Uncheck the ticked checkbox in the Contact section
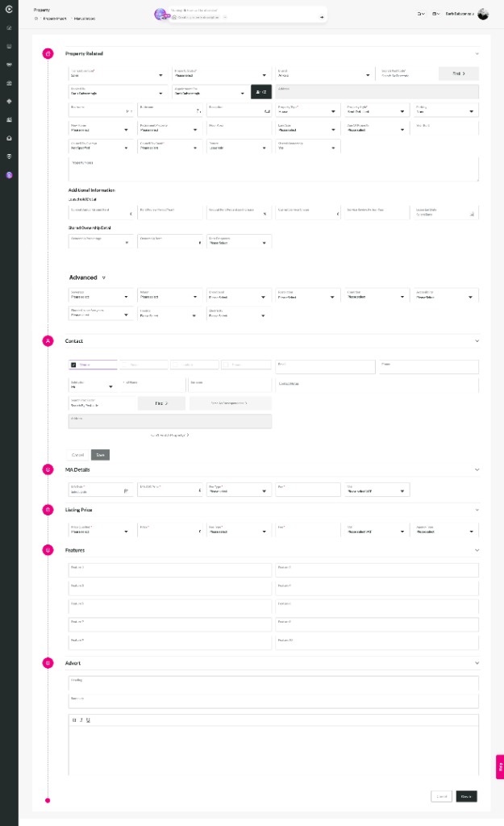Screen dimensions: 504x826 click(73, 365)
